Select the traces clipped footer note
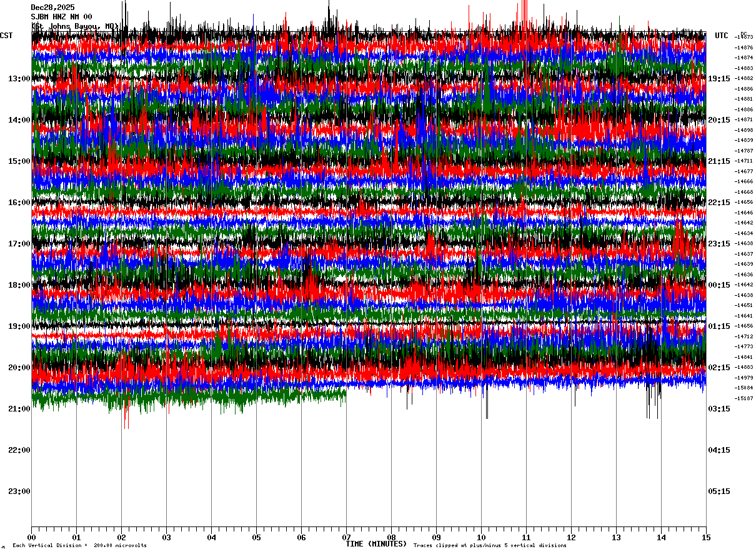Image resolution: width=756 pixels, height=554 pixels. click(490, 546)
